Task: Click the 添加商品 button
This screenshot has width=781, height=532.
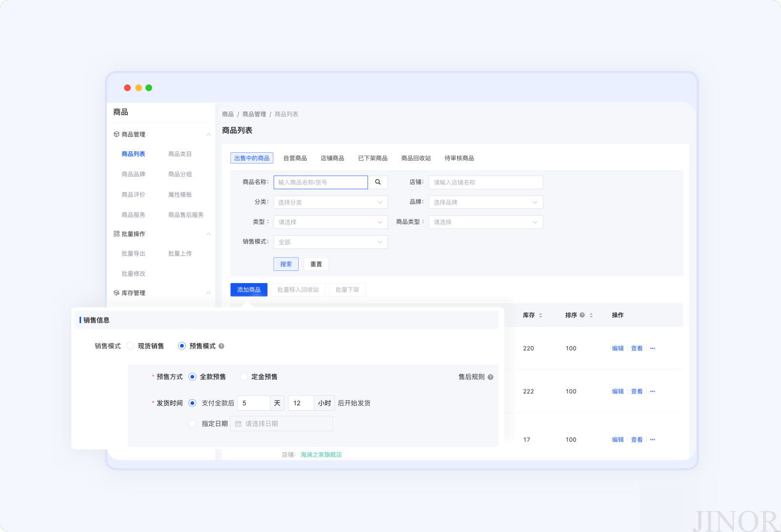Action: 249,290
